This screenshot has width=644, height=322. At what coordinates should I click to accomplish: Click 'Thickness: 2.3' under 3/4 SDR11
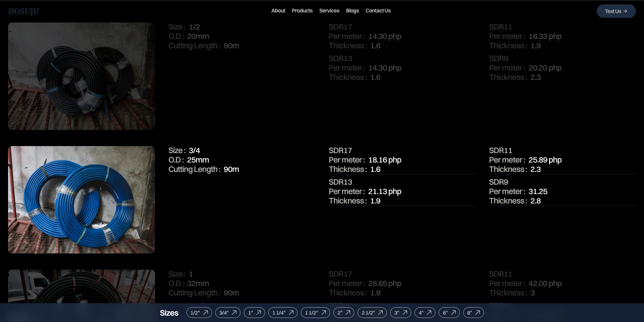(x=515, y=169)
